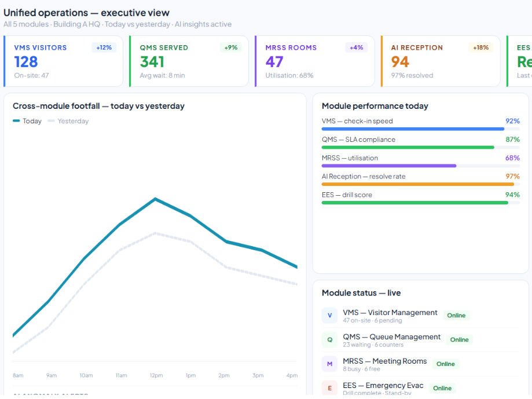Click the MRSS utilisation progress bar
This screenshot has height=399, width=532.
421,166
